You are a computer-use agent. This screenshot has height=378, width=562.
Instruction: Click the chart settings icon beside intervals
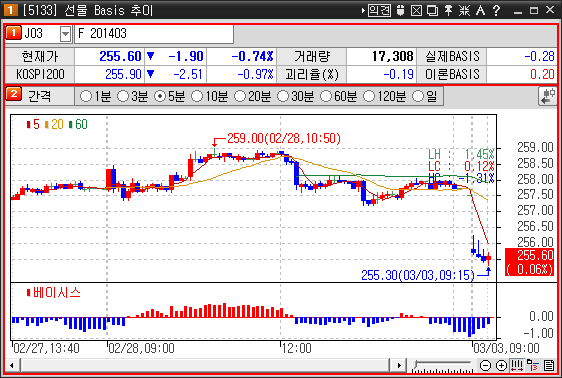pyautogui.click(x=547, y=96)
